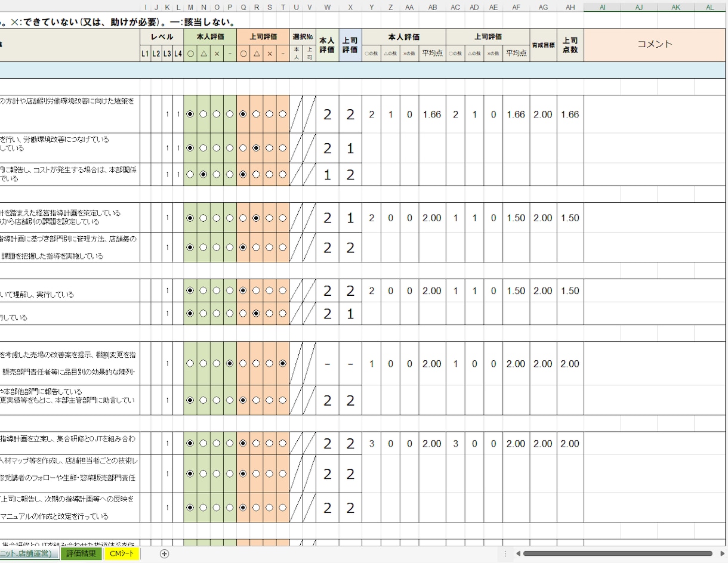Click 上司点数 1.50 in 経営指導計画を策定 row

pyautogui.click(x=570, y=218)
